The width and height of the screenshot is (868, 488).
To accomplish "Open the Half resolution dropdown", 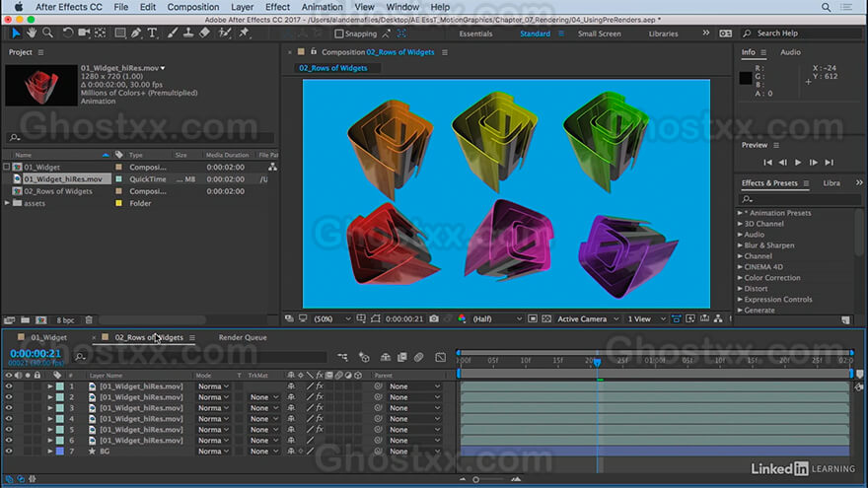I will click(x=496, y=318).
